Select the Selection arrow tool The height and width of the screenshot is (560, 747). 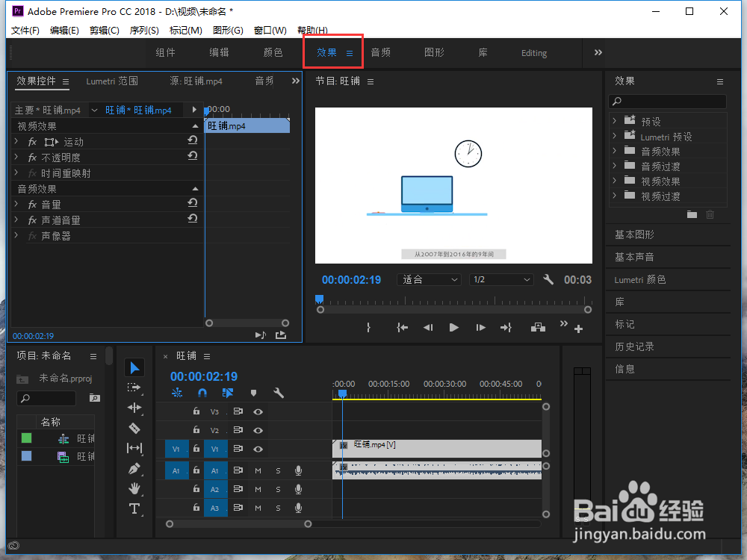(x=134, y=367)
